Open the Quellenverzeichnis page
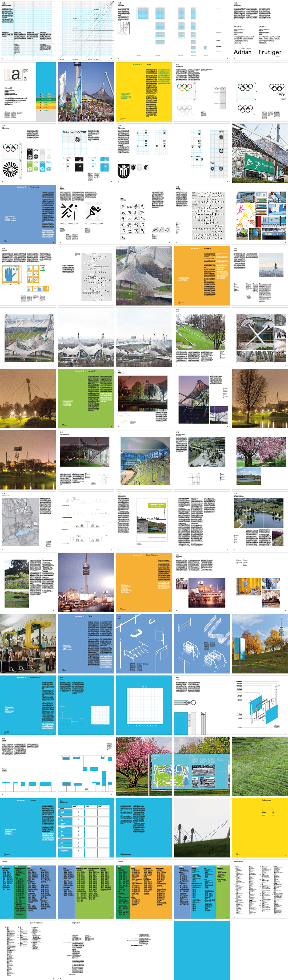 pyautogui.click(x=28, y=950)
